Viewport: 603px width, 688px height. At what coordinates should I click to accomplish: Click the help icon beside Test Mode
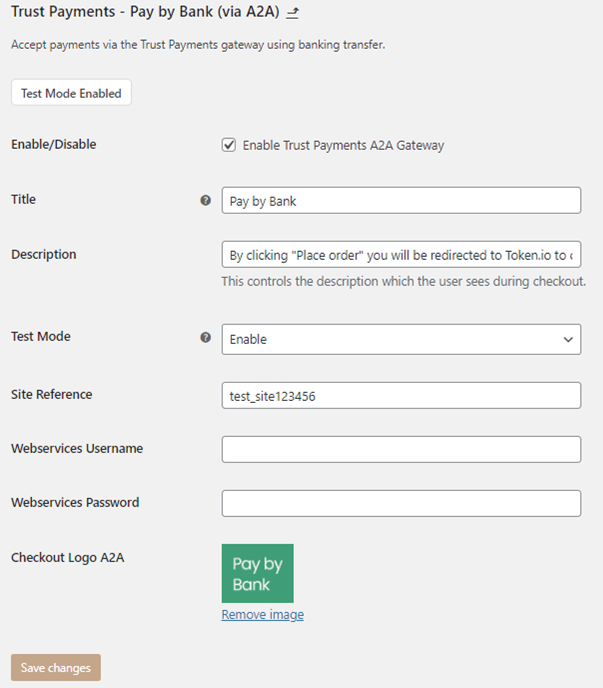point(206,338)
